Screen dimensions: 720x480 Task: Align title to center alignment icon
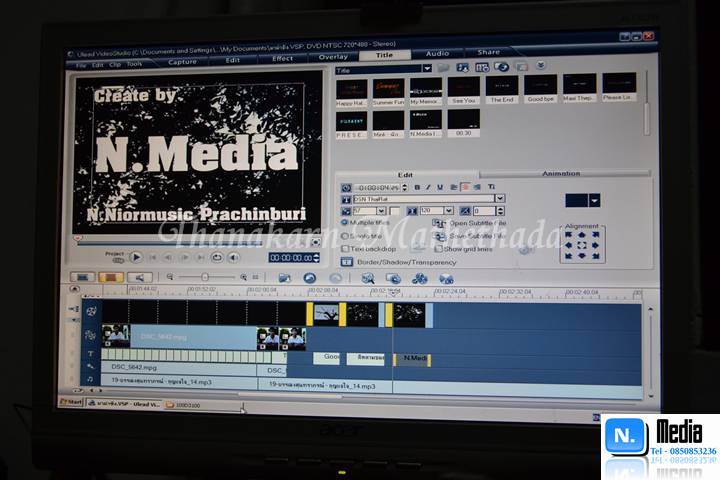[582, 245]
